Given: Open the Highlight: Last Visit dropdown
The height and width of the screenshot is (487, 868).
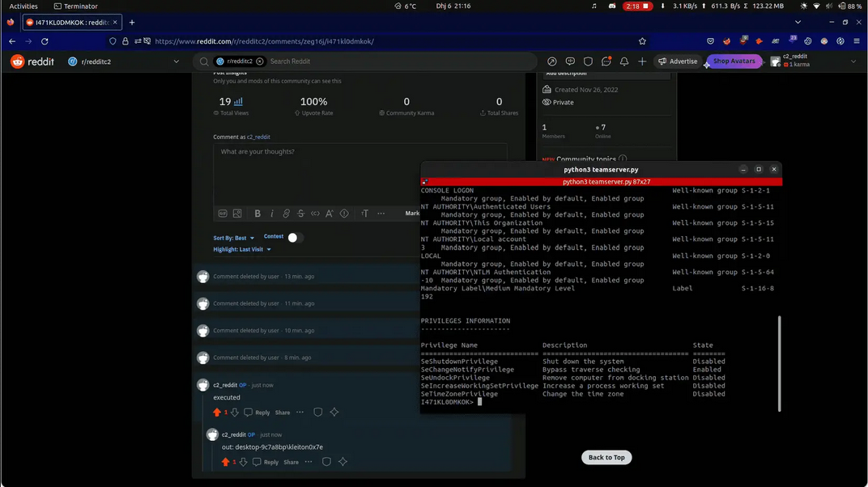Looking at the screenshot, I should click(242, 250).
